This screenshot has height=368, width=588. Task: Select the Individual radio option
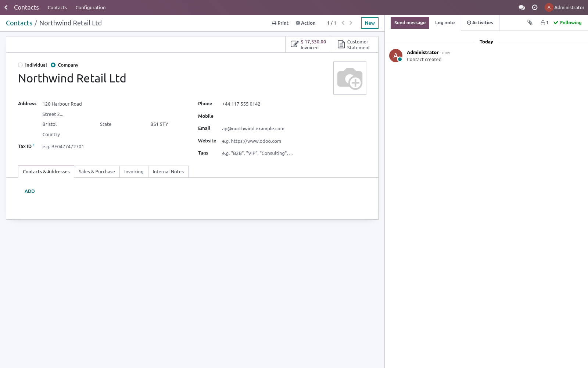(21, 65)
